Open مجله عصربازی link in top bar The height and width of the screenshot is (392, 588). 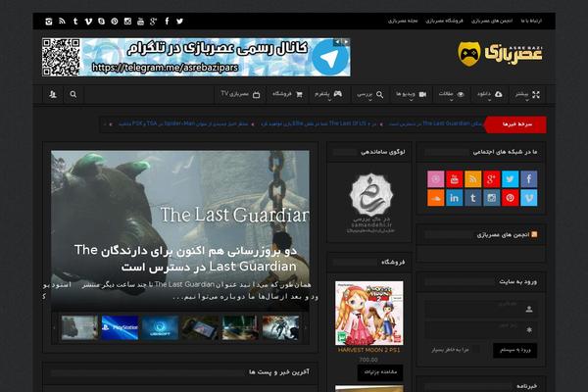pyautogui.click(x=403, y=21)
